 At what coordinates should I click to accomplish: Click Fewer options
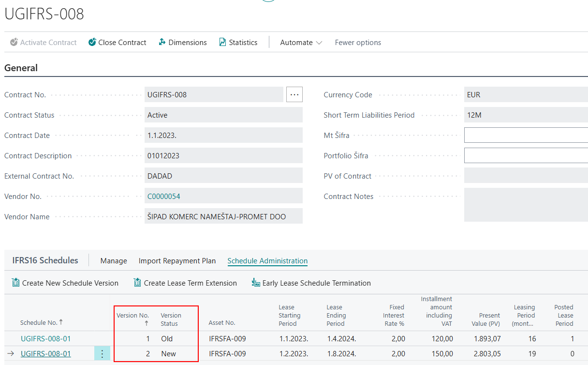coord(358,43)
